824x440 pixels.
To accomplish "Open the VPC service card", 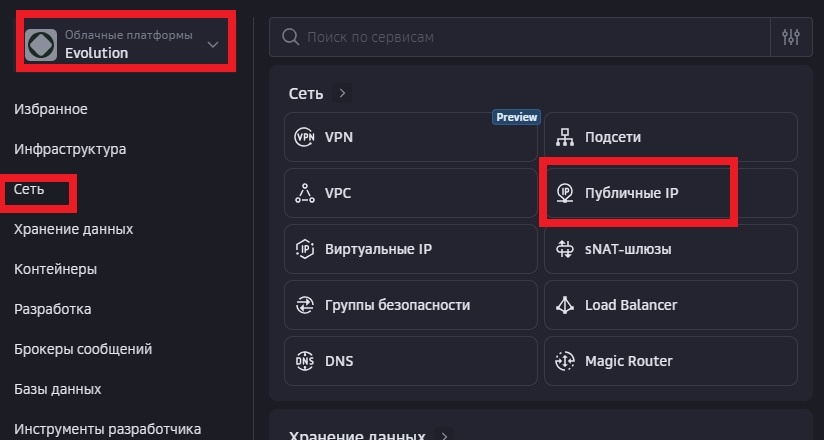I will point(410,193).
